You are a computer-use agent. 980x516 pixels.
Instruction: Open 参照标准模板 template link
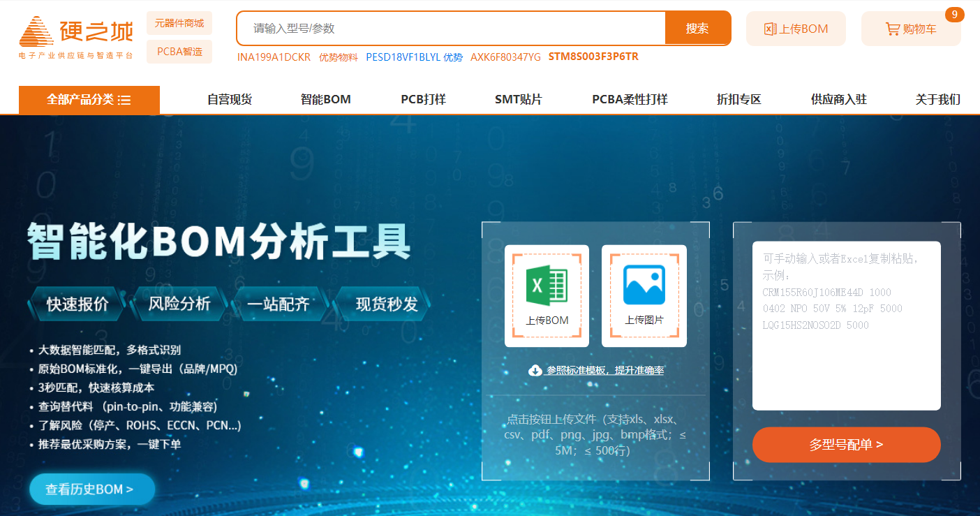(x=604, y=370)
